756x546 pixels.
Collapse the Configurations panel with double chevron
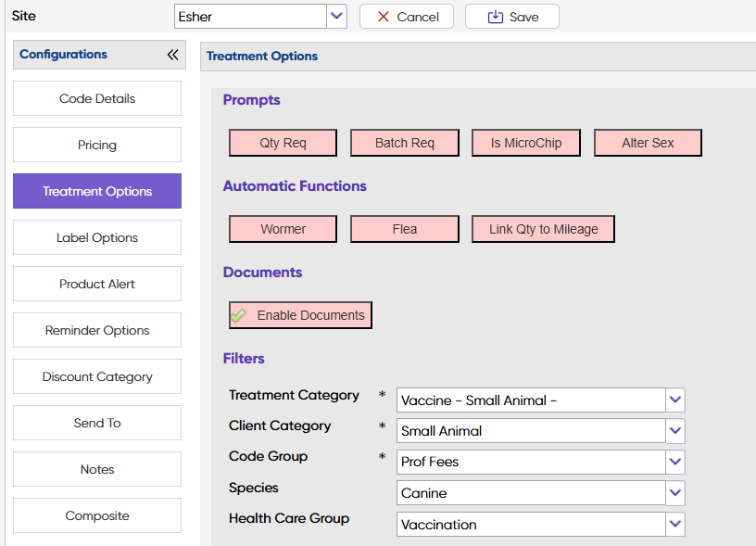172,55
